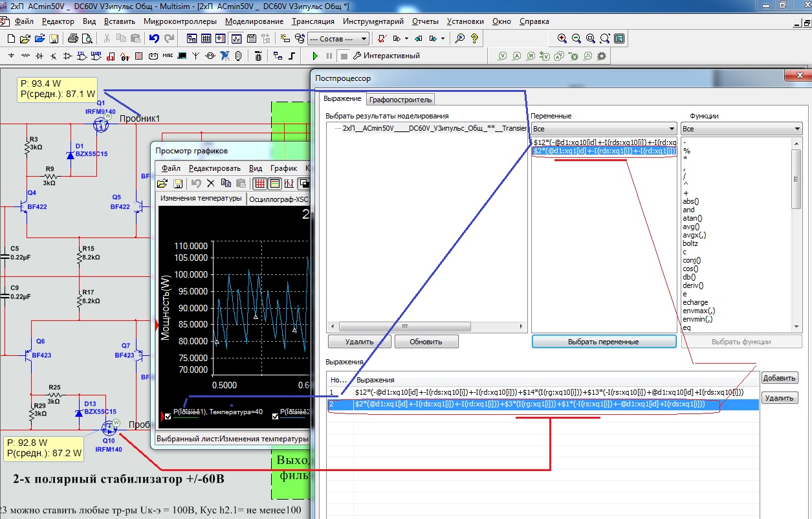The height and width of the screenshot is (519, 812).
Task: Select the Выражение tab in Постпроцессор
Action: (x=342, y=98)
